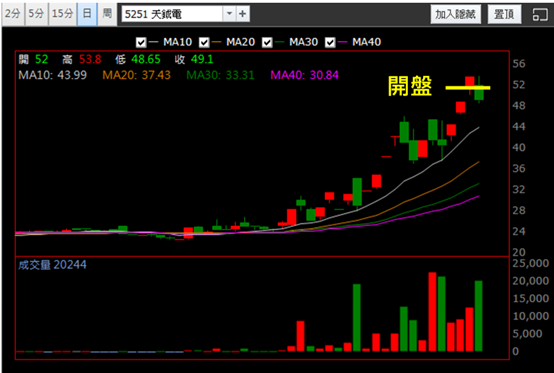Screen dimensions: 554x373
Task: Click the closing price value 49.1
Action: (x=202, y=59)
